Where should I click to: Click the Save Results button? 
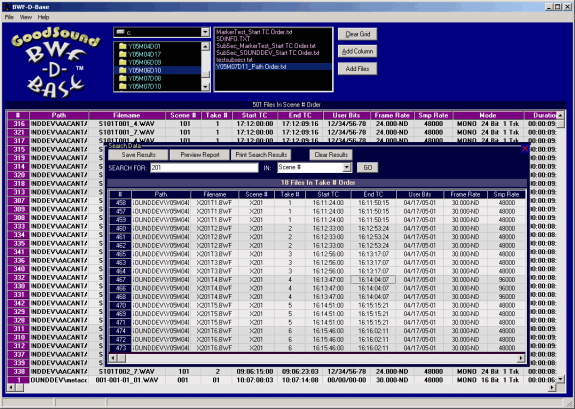point(138,155)
